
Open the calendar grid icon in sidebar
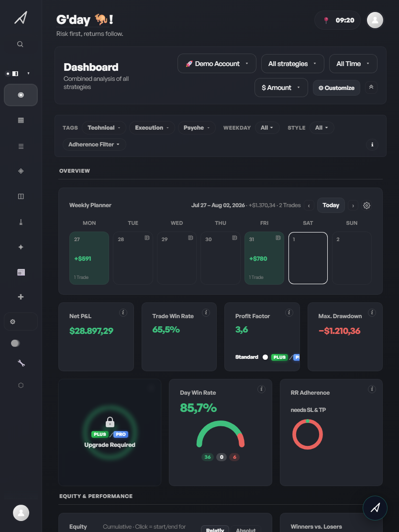point(21,120)
